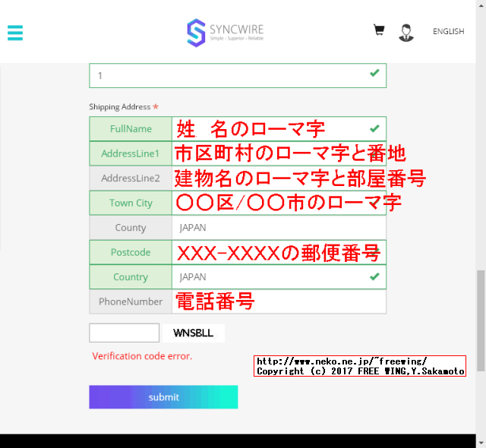Click the scrollbar down arrow
This screenshot has width=486, height=448.
481,443
